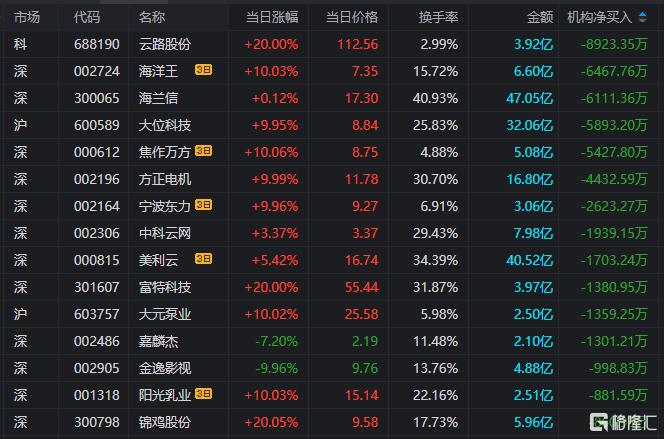Click the 金额 column header
This screenshot has height=439, width=664.
pyautogui.click(x=540, y=17)
